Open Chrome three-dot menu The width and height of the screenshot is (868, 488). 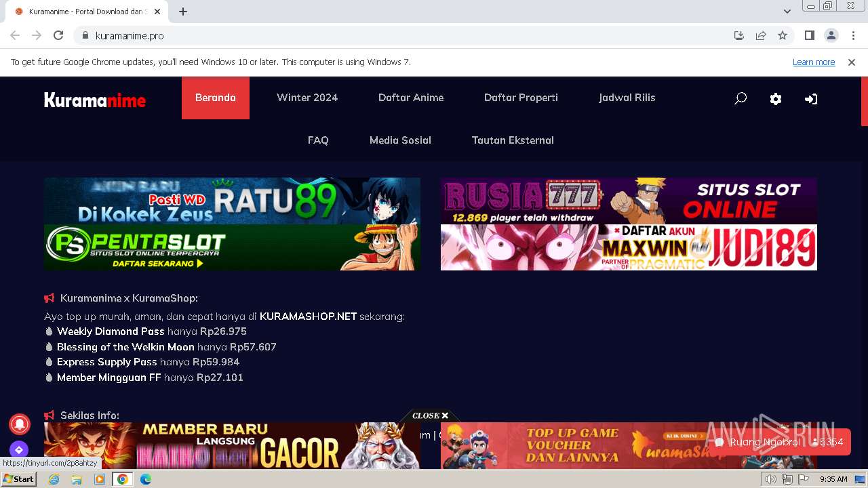pos(853,35)
